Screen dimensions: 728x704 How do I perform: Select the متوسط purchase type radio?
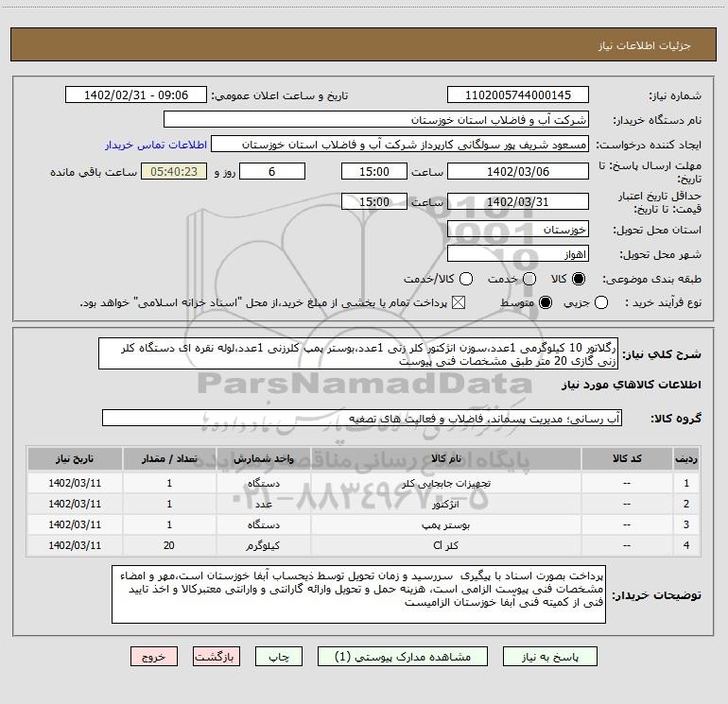546,302
